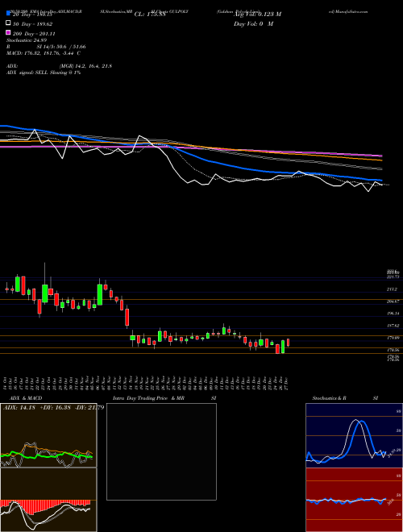Click the ADX (MGR) 14.2, 16.4, 21.8 line
This screenshot has width=403, height=532.
(x=59, y=66)
